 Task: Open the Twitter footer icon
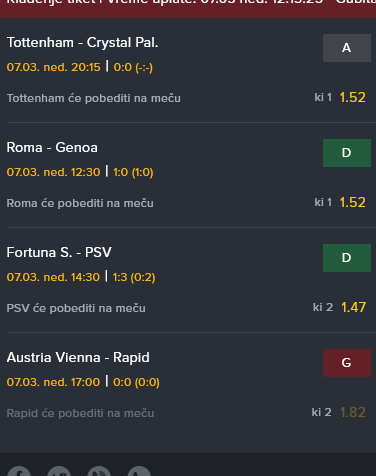tap(59, 471)
